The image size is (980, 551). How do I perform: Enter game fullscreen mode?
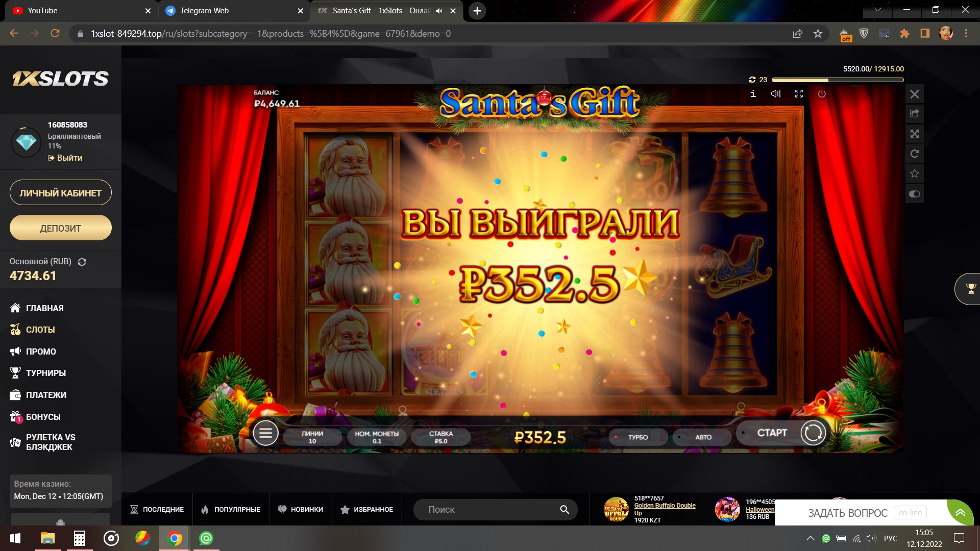[799, 94]
